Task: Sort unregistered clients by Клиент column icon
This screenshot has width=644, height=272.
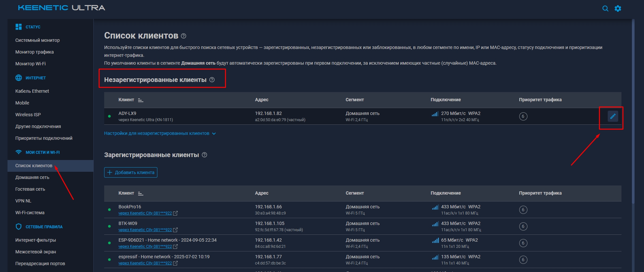Action: (140, 100)
